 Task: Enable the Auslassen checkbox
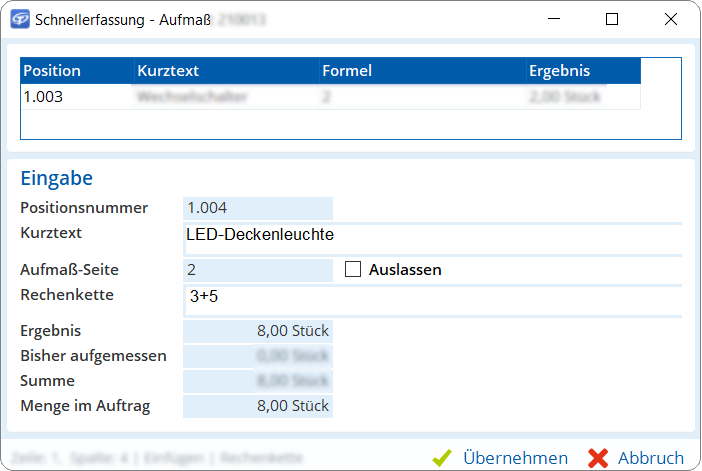(353, 269)
